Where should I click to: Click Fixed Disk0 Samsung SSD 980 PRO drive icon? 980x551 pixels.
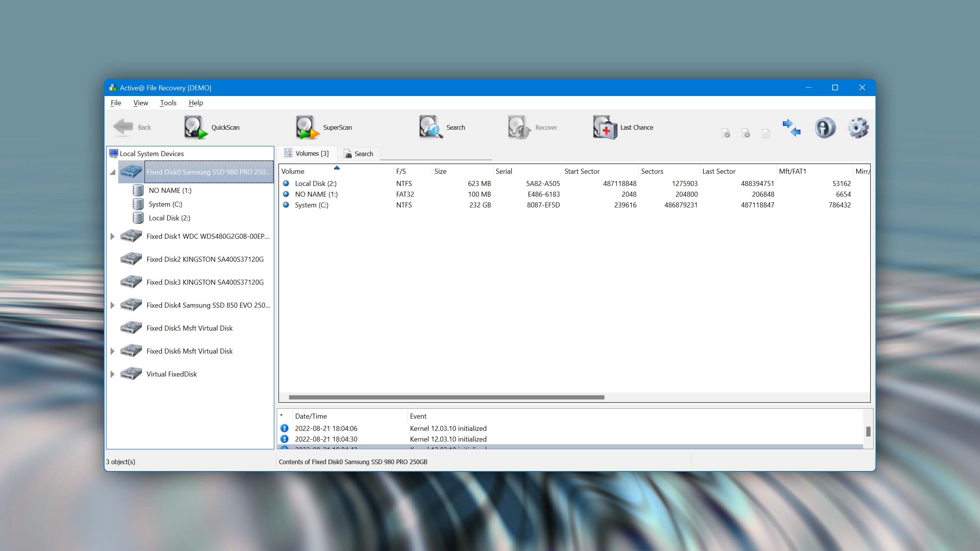[131, 171]
